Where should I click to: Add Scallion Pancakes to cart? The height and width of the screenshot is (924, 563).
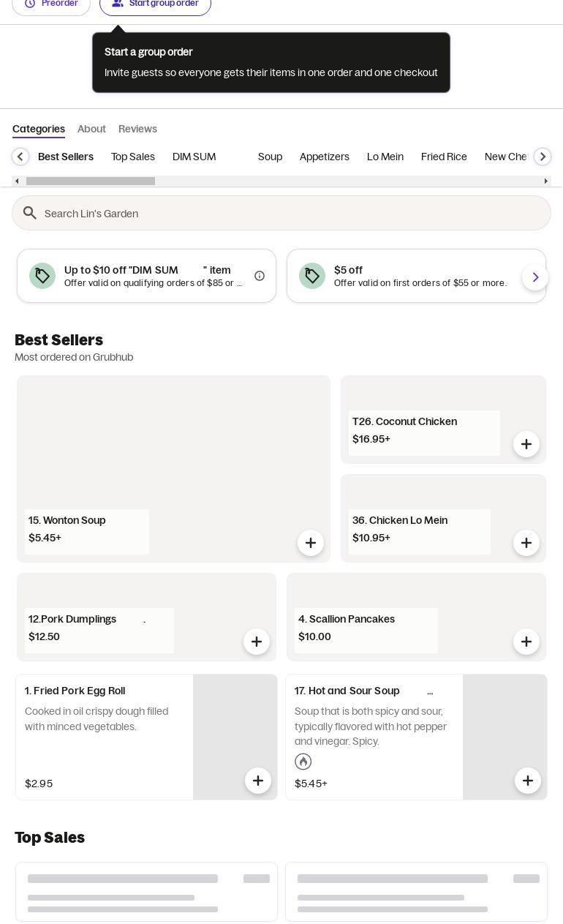coord(526,642)
